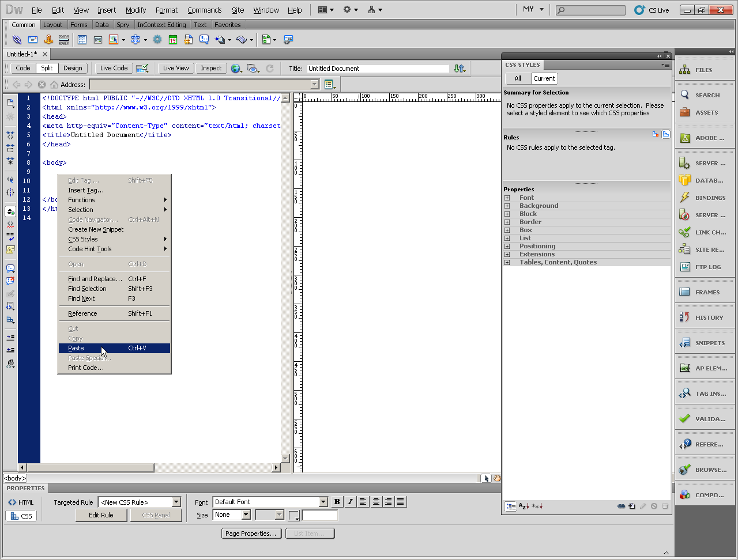Switch CSS Styles panel to All mode

pos(518,78)
